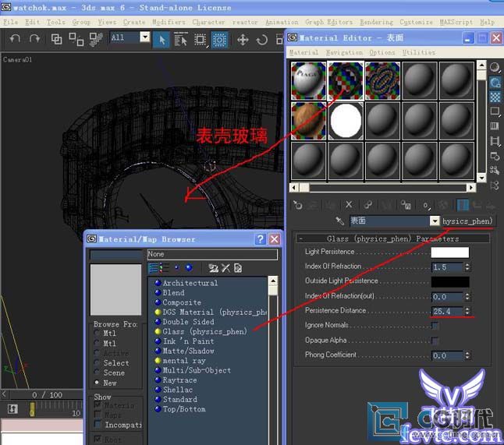Select Mtl Library radio in Browse From
Screen dimensions: 504x445
click(96, 333)
